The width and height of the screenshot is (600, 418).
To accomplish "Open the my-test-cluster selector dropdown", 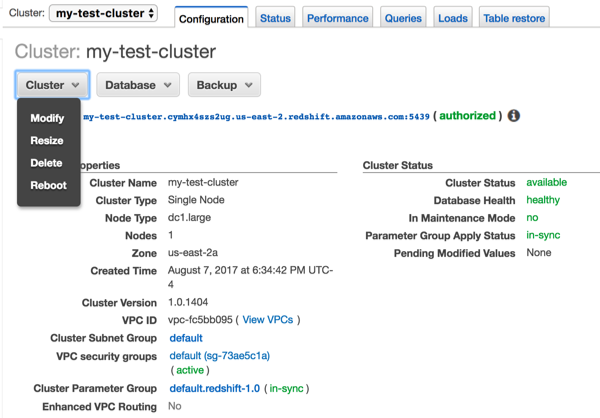I will click(103, 13).
